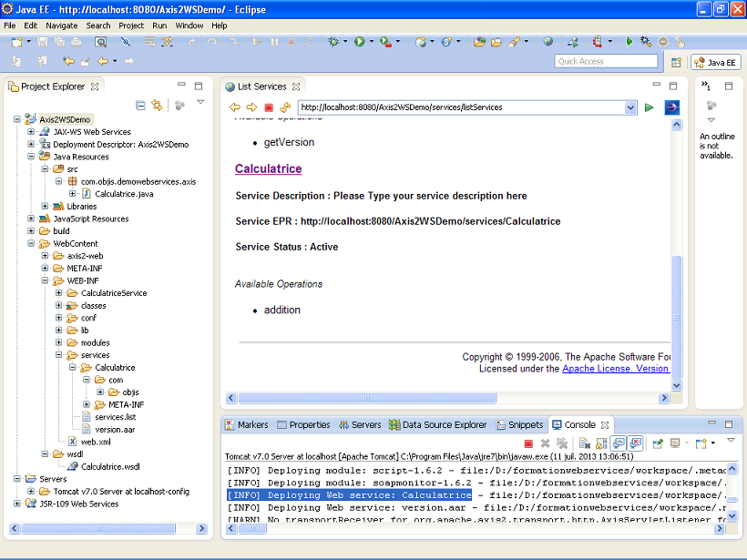This screenshot has width=747, height=560.
Task: Expand the Libraries tree node
Action: pos(46,207)
